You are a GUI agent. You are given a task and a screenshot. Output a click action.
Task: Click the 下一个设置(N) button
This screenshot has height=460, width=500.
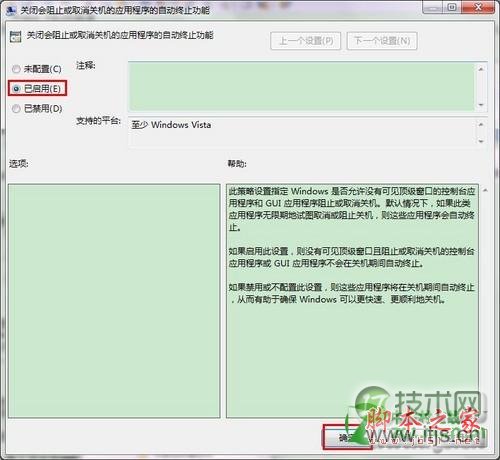click(382, 41)
